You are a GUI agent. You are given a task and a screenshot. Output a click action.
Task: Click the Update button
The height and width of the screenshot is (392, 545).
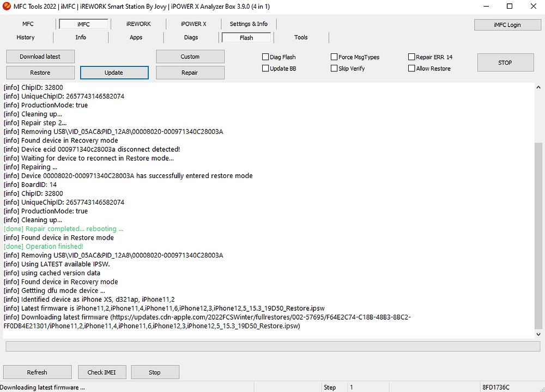(114, 72)
